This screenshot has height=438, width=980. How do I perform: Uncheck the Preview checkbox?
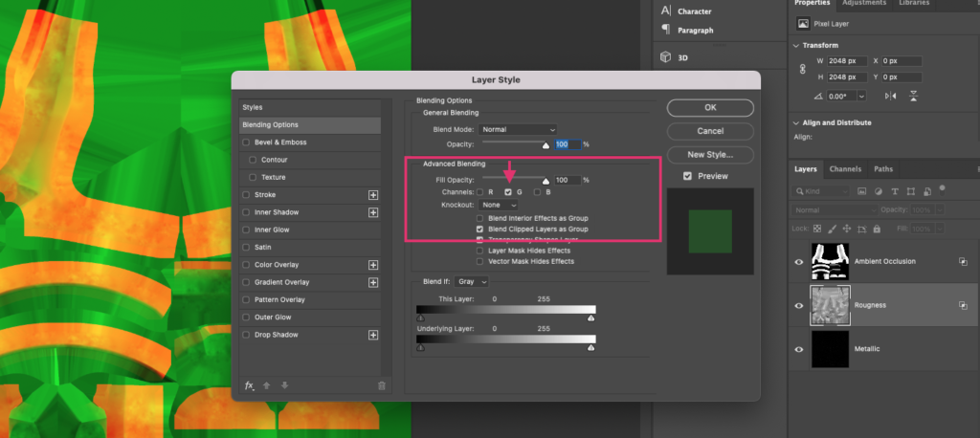pyautogui.click(x=687, y=176)
